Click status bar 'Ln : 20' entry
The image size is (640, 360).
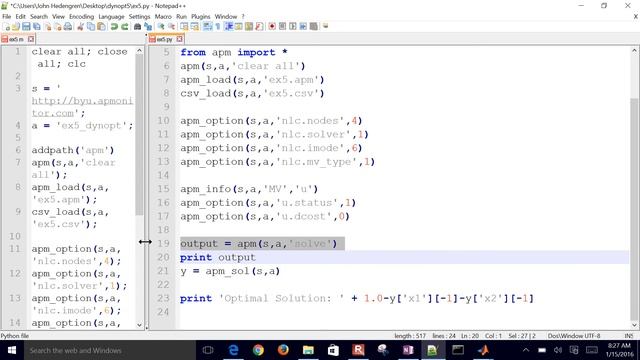click(469, 336)
